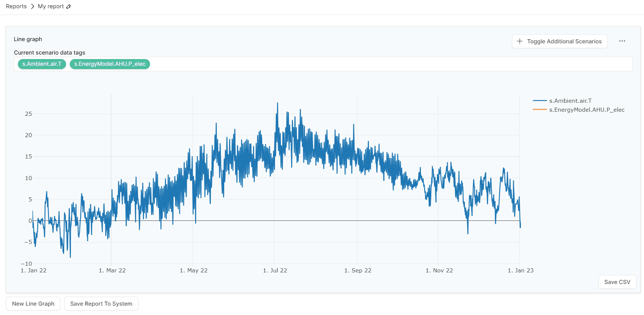Viewport: 644px width, 315px height.
Task: Toggle s.EnergyModel.AHU.P_elec series in legend
Action: (x=587, y=110)
